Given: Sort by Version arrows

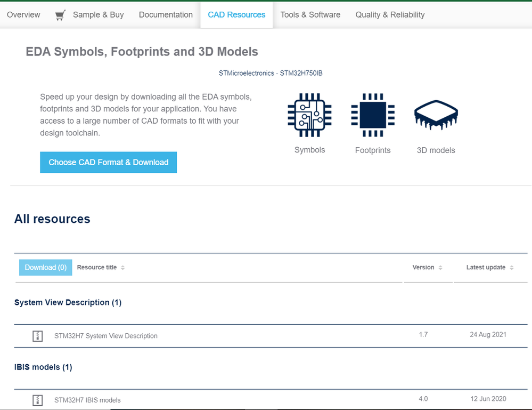Looking at the screenshot, I should (x=440, y=268).
